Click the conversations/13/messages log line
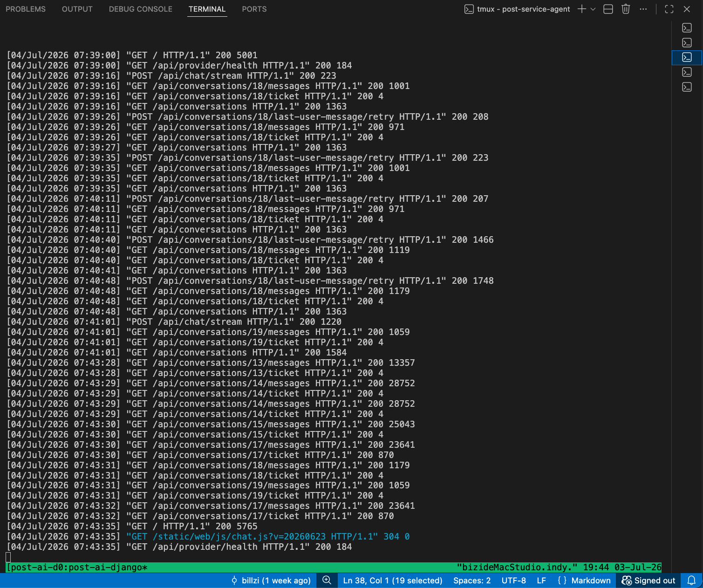 (x=211, y=363)
